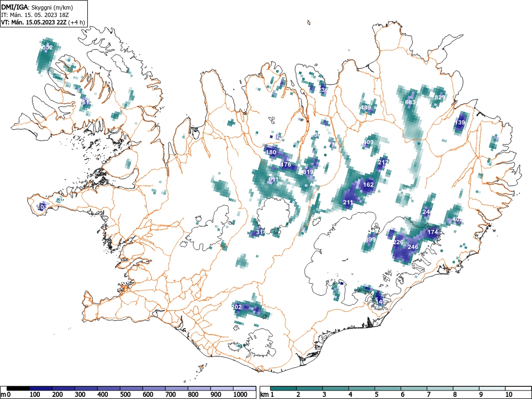The height and width of the screenshot is (399, 532).
Task: Click the '103' value on the Snæfellsnes peninsula
Action: tap(41, 207)
